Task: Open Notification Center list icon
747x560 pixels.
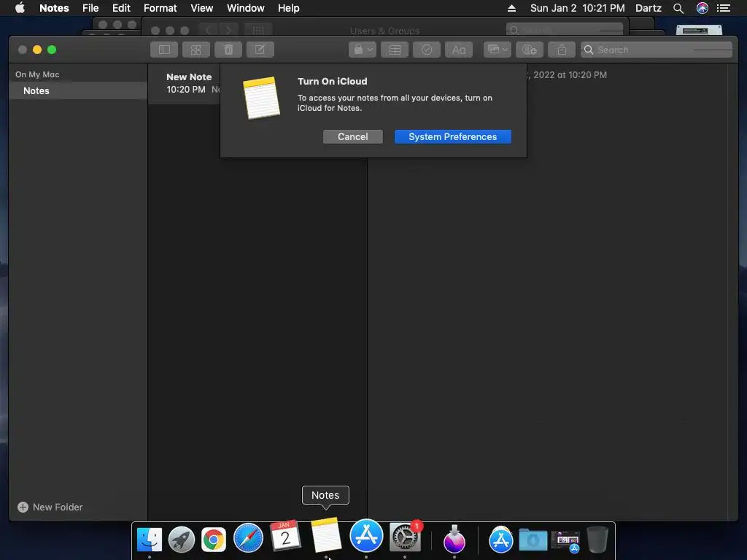Action: (724, 8)
